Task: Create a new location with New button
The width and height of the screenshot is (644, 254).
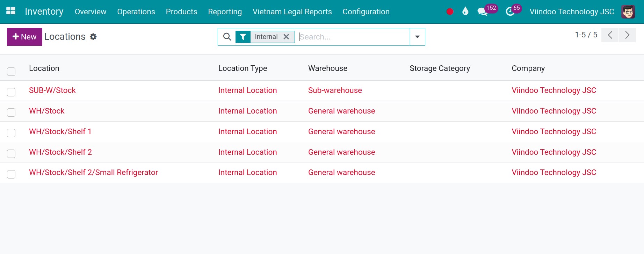Action: click(x=24, y=37)
